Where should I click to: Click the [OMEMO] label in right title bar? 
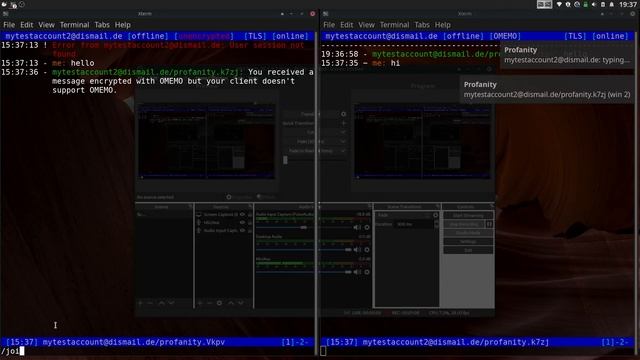tap(505, 36)
